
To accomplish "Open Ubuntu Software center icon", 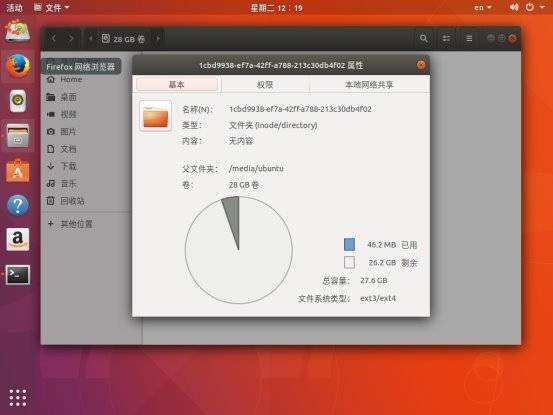I will [x=18, y=171].
